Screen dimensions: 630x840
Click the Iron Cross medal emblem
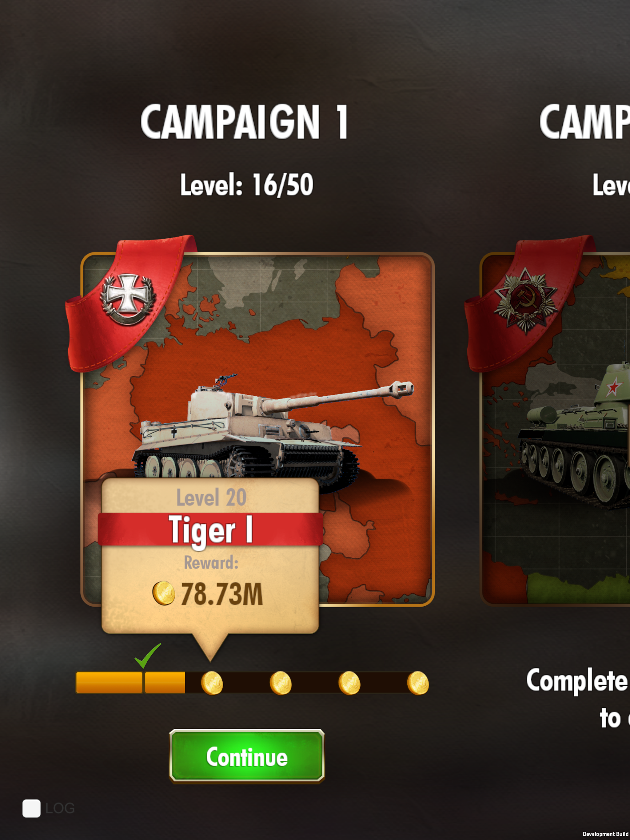click(x=128, y=299)
